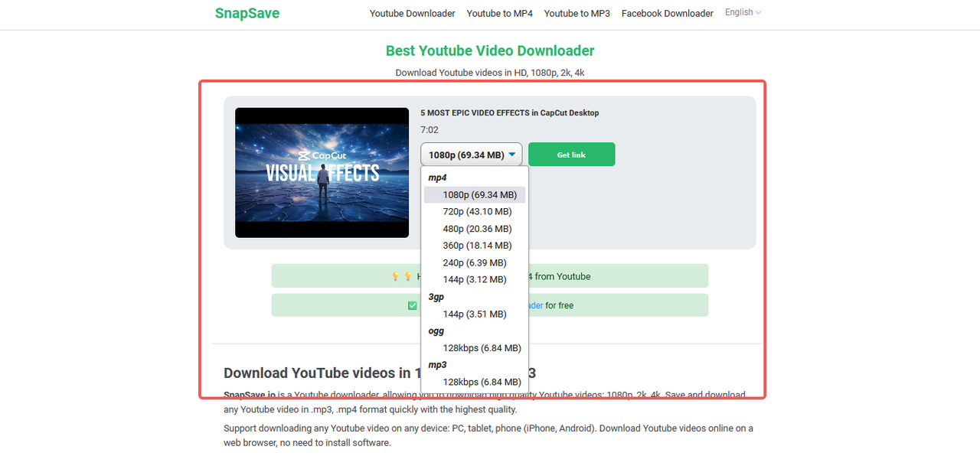The height and width of the screenshot is (456, 980).
Task: Open Youtube Downloader nav item
Action: pos(412,14)
